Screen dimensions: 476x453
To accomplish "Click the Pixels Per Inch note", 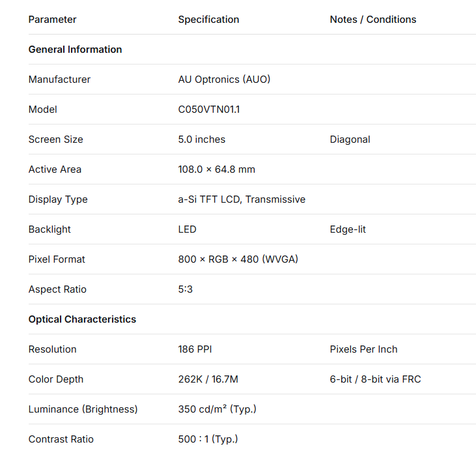I will (363, 349).
